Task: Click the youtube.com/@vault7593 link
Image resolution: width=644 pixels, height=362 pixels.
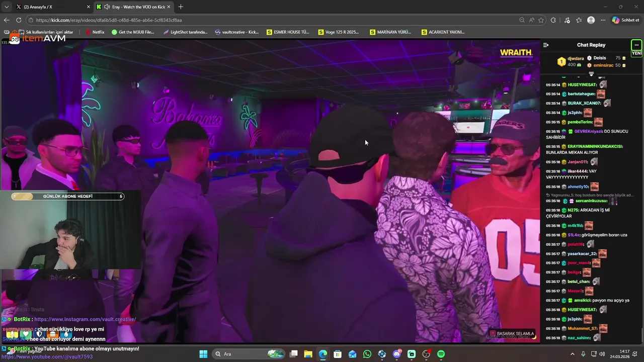Action: (47, 356)
